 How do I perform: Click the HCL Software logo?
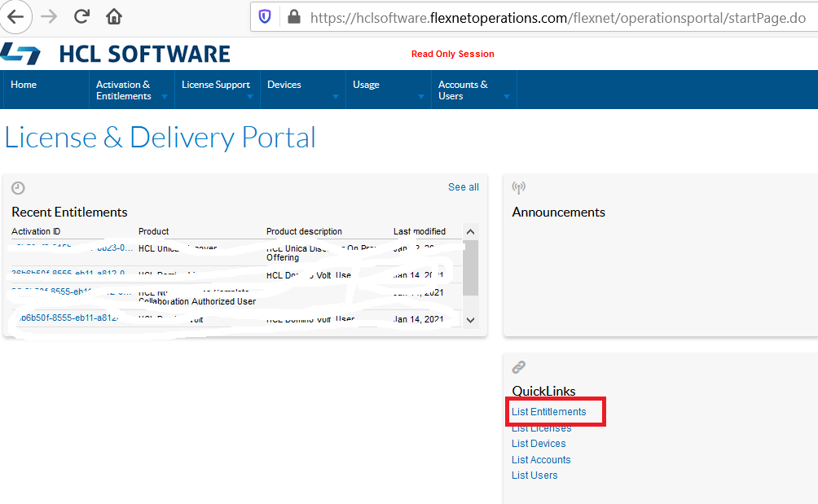click(117, 54)
